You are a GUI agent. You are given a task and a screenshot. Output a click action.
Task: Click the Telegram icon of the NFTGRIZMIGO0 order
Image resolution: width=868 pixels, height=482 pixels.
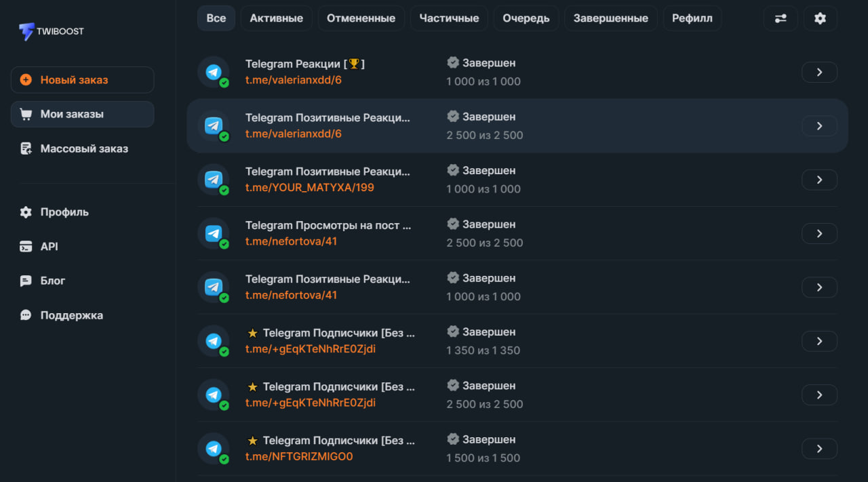click(x=214, y=449)
